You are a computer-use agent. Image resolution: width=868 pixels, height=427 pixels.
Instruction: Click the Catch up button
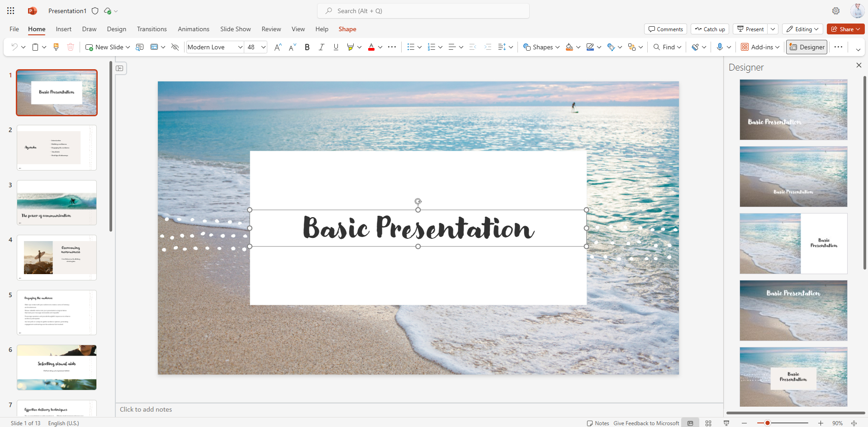point(710,29)
